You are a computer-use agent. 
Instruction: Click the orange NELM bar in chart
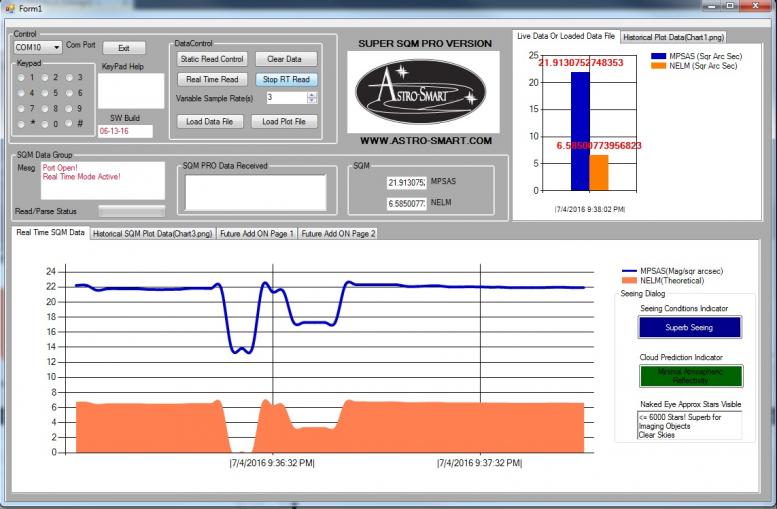point(599,173)
